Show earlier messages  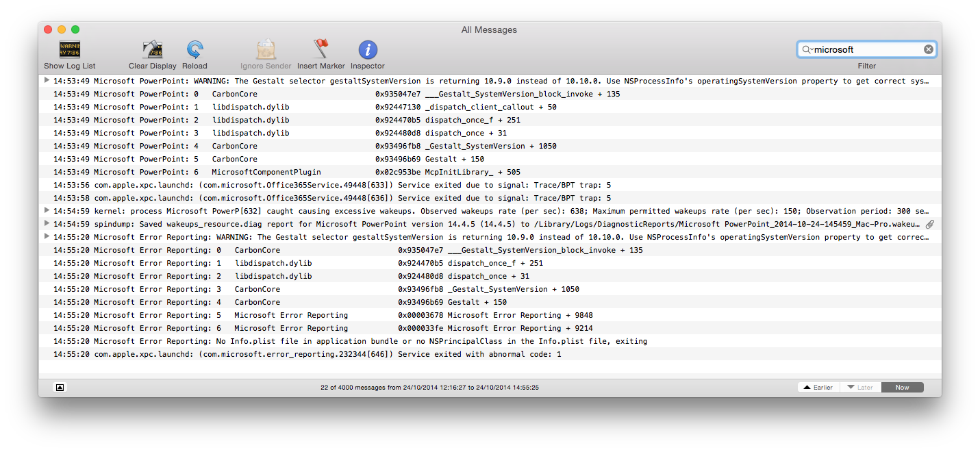(818, 388)
